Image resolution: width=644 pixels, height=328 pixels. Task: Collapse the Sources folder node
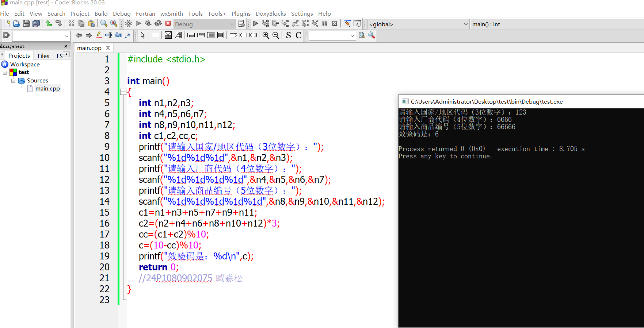13,80
